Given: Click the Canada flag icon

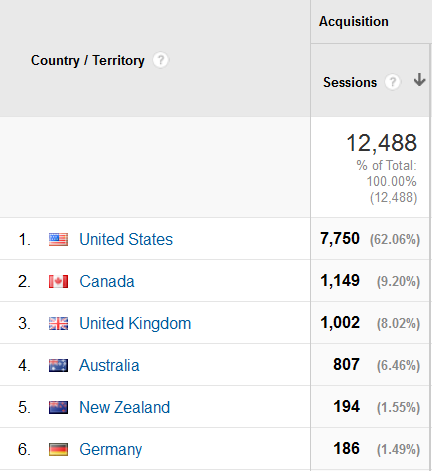Looking at the screenshot, I should [58, 281].
